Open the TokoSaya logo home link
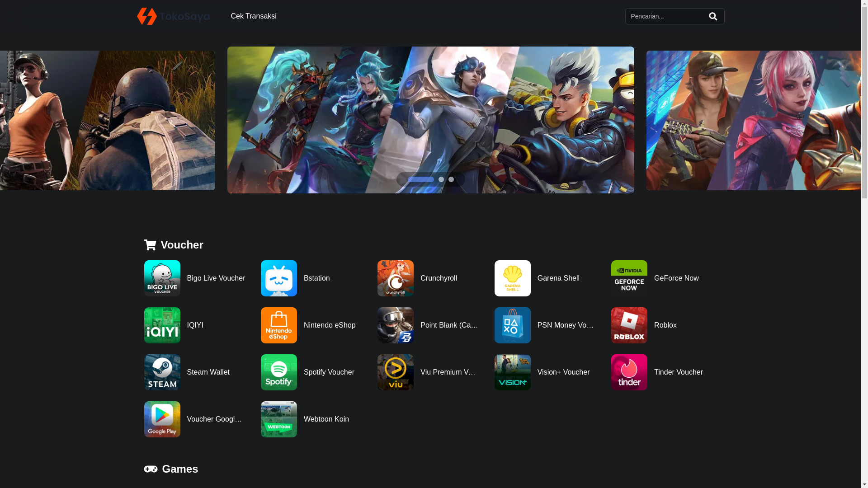 pos(173,16)
